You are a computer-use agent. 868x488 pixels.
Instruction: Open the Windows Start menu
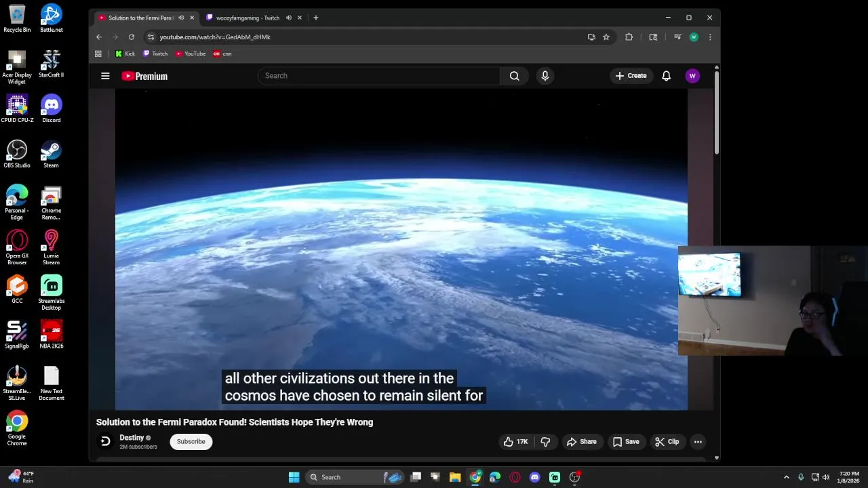[294, 477]
